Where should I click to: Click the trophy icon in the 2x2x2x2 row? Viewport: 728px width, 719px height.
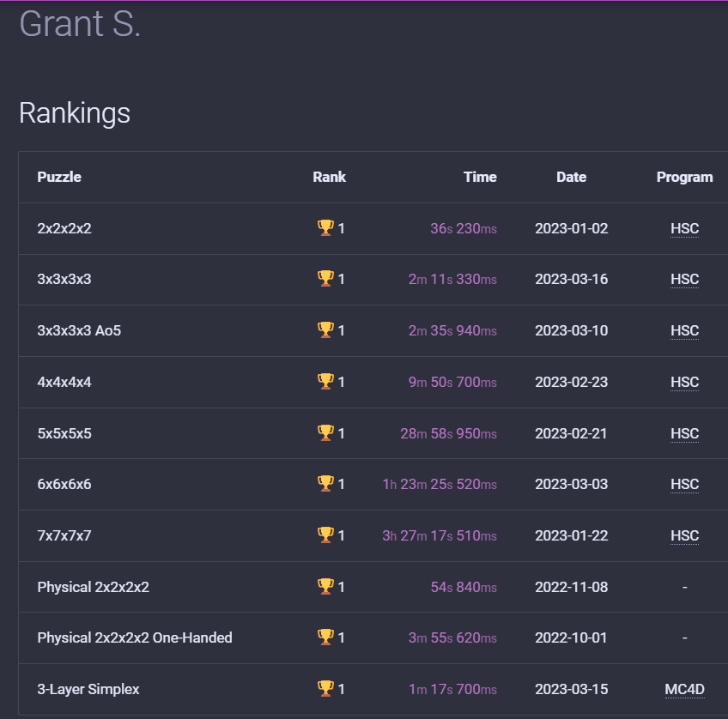(x=325, y=227)
